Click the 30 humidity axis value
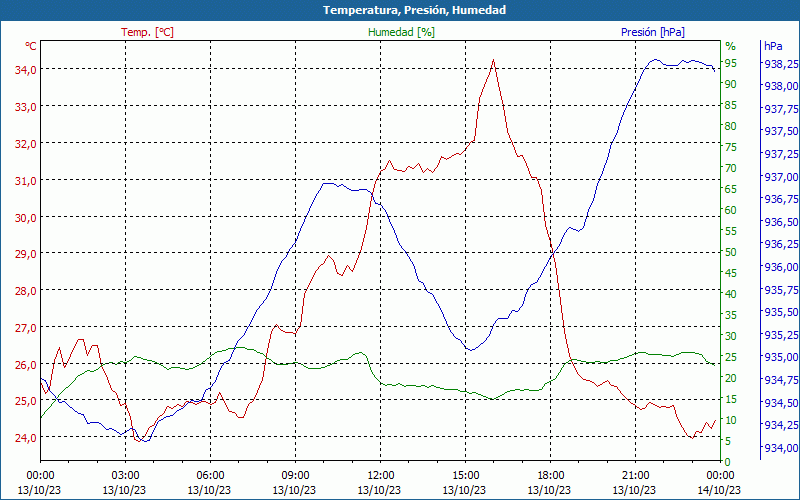Viewport: 800px width, 500px height. click(x=731, y=336)
